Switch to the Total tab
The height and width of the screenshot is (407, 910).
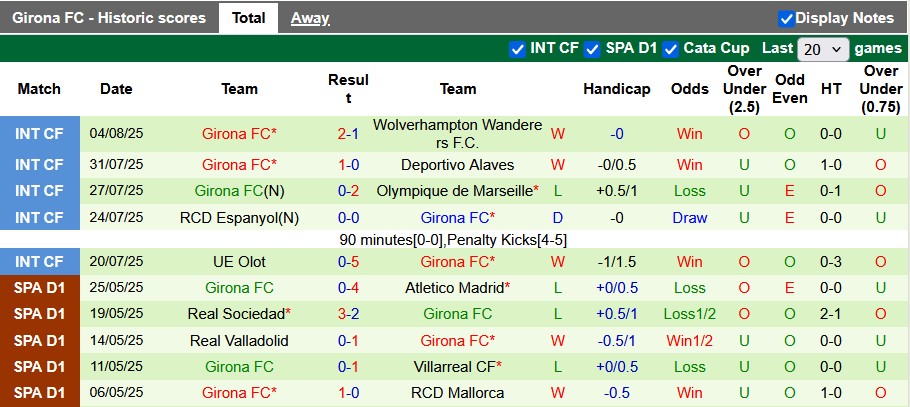(x=248, y=18)
